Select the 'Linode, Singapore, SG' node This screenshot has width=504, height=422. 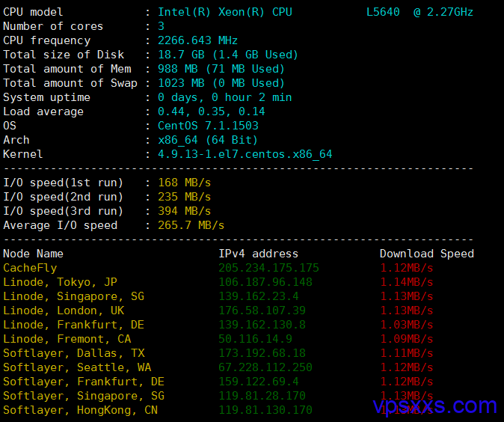click(x=73, y=296)
